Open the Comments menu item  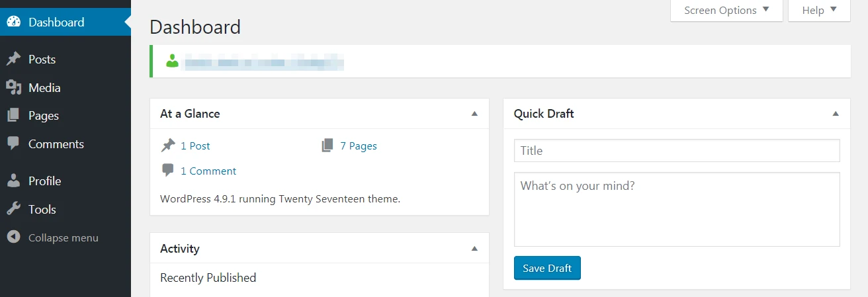(65, 144)
